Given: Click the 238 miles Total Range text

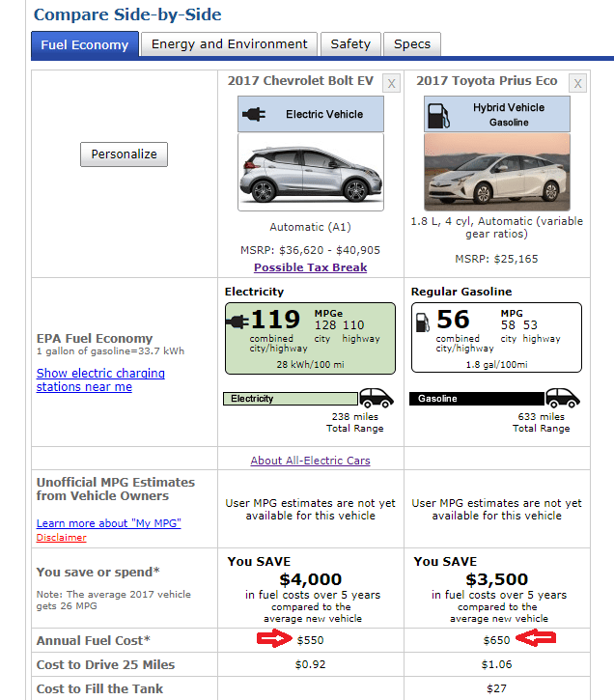Looking at the screenshot, I should [x=354, y=422].
